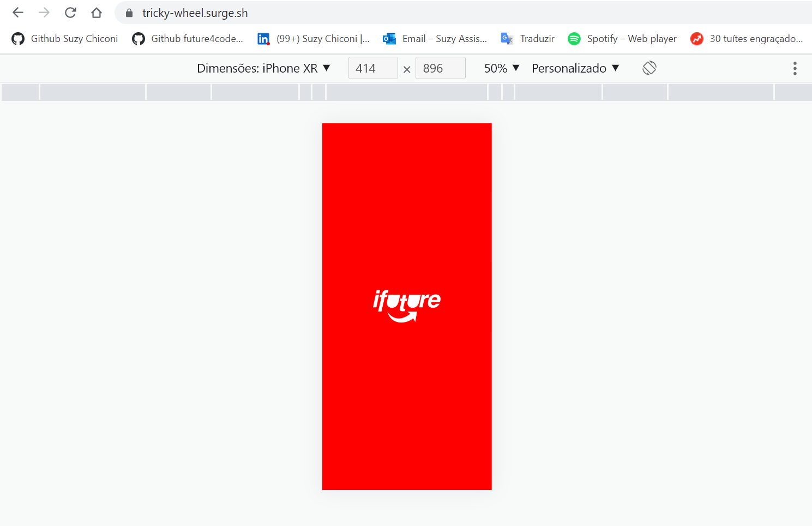
Task: Go to the browser home page
Action: tap(97, 13)
